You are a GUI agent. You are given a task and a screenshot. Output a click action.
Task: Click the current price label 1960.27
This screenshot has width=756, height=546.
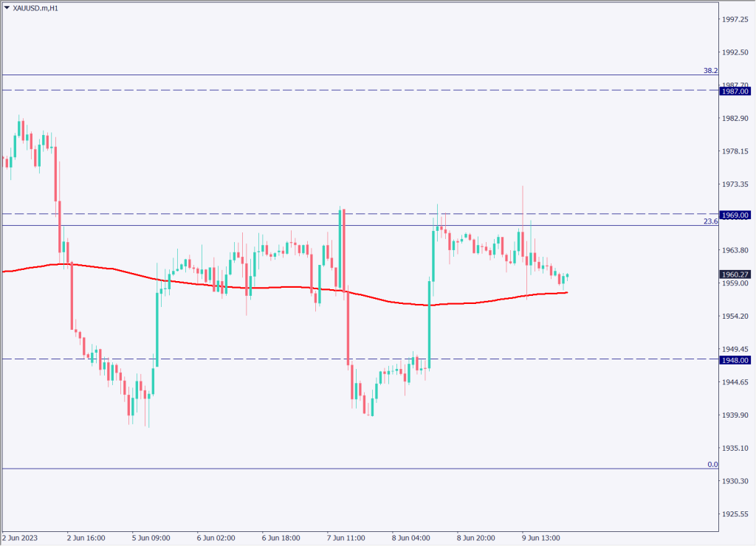click(x=736, y=274)
